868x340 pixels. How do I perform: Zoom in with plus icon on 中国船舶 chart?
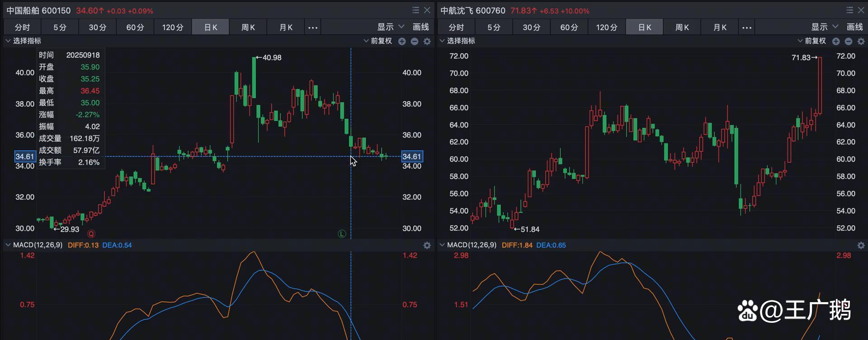402,41
